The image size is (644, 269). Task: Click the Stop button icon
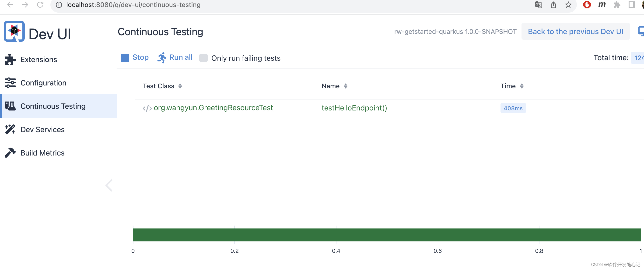tap(124, 58)
